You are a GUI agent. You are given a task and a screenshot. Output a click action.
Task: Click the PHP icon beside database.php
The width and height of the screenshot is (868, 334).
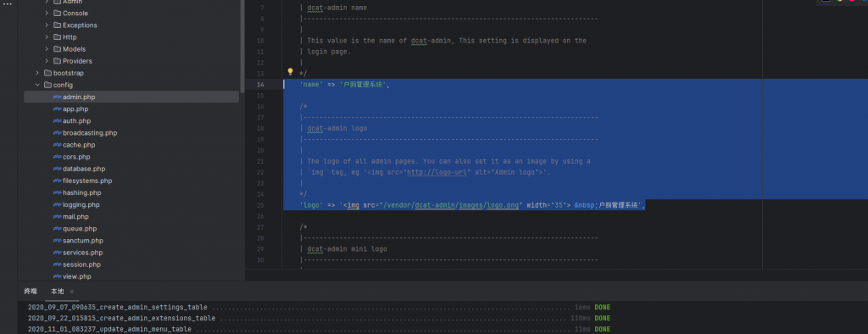click(57, 169)
